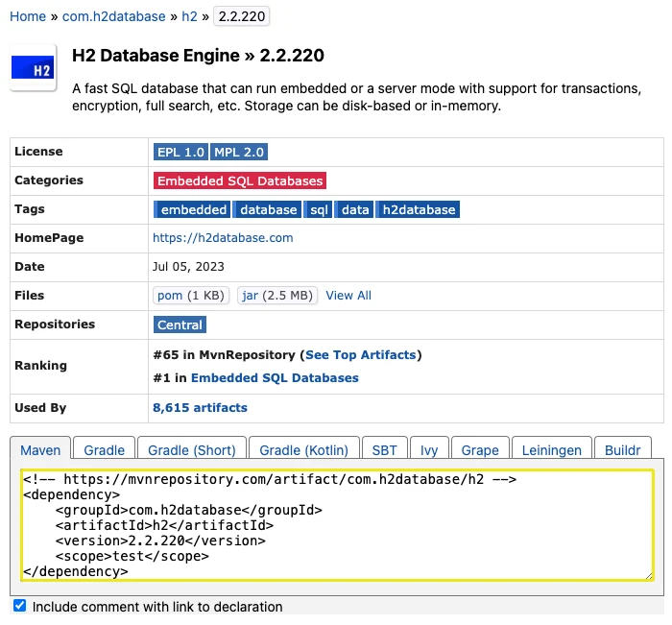Open the EPL 1.0 license badge
Image resolution: width=672 pixels, height=625 pixels.
[180, 152]
